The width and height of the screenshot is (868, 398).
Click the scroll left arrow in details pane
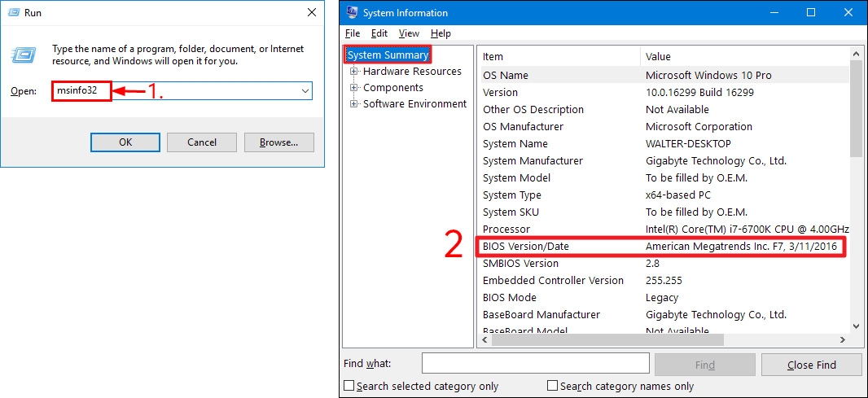click(484, 340)
